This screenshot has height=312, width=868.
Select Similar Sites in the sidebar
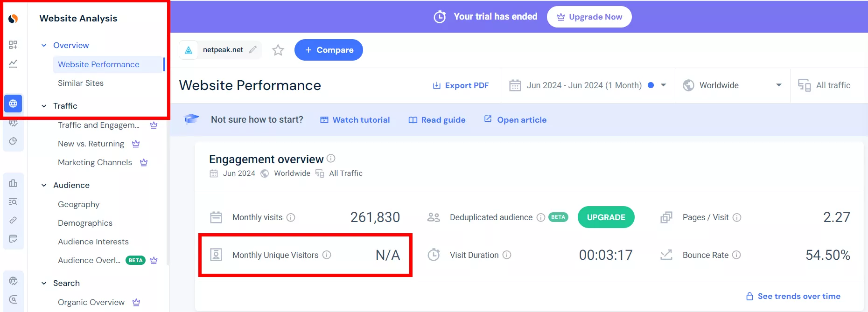[81, 83]
